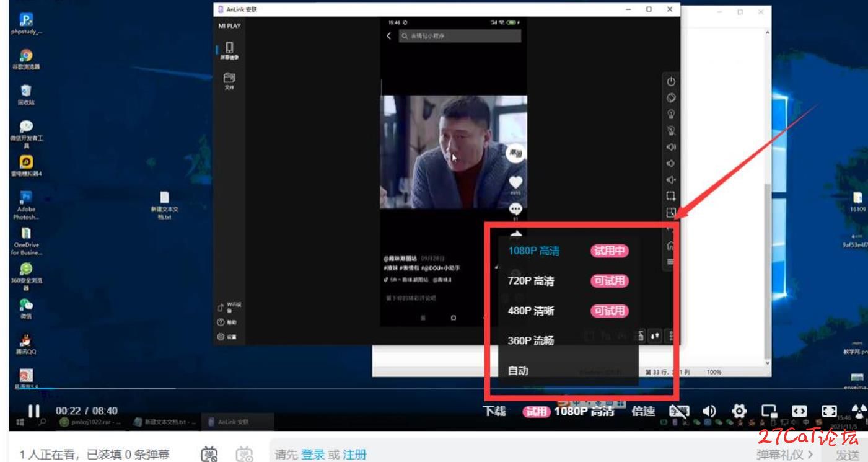
Task: Open Adobe Photoshop desktop icon
Action: click(x=27, y=206)
